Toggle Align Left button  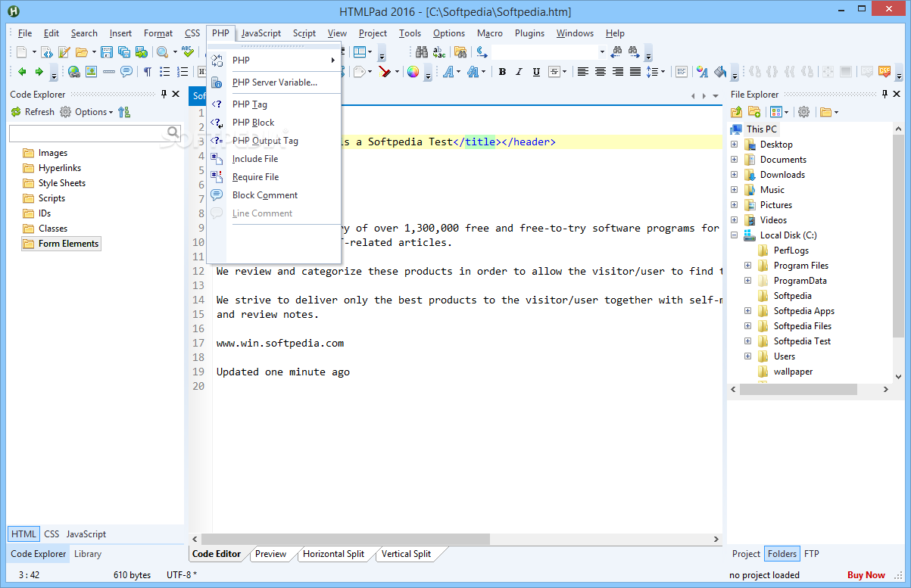(583, 72)
